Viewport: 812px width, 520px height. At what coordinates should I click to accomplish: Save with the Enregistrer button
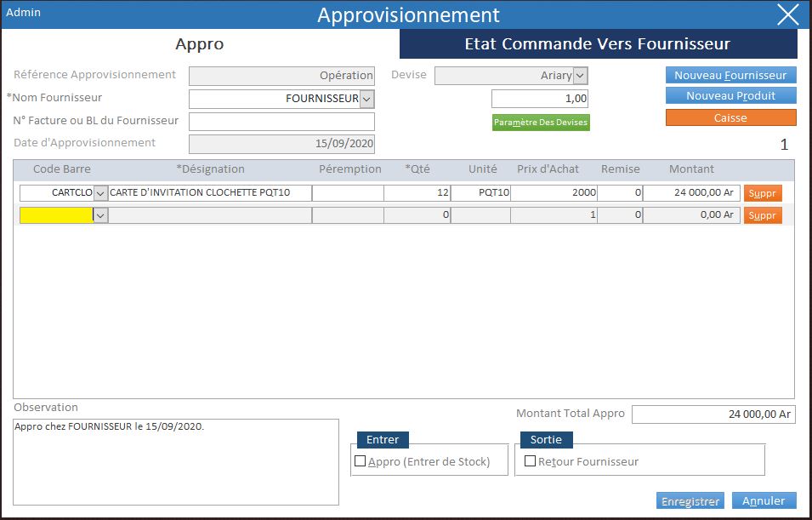point(690,501)
